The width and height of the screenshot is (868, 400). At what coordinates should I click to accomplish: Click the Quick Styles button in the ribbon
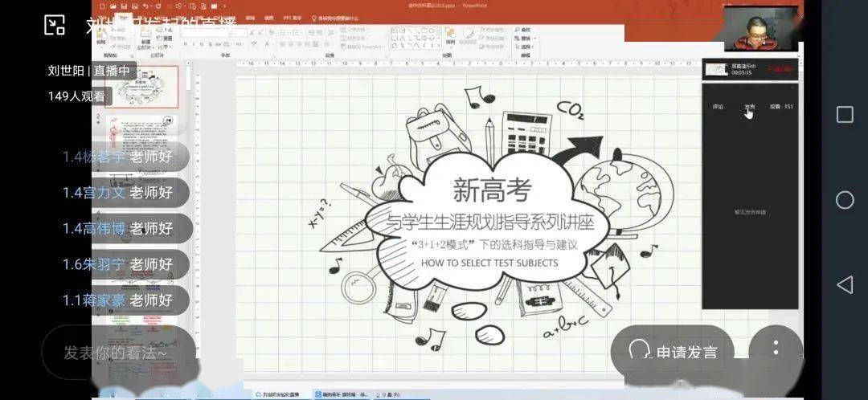point(469,36)
